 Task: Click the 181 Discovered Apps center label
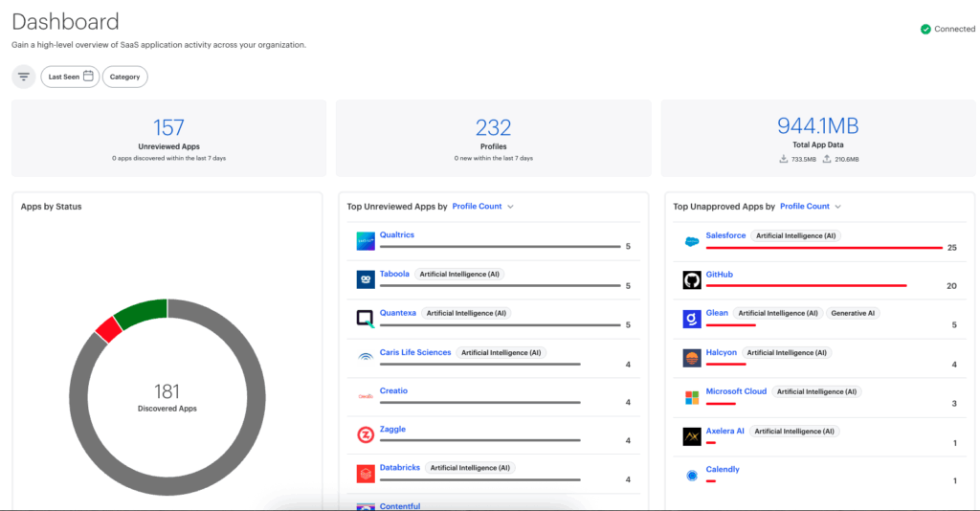pyautogui.click(x=167, y=397)
